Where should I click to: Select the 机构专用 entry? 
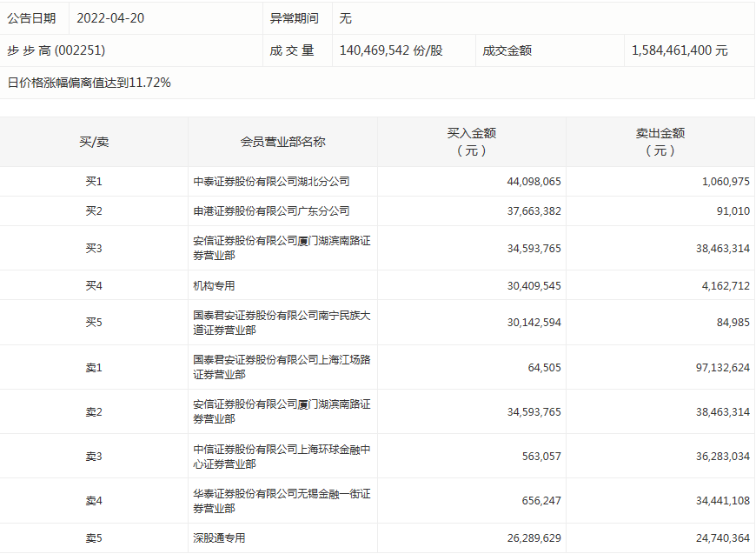click(214, 285)
